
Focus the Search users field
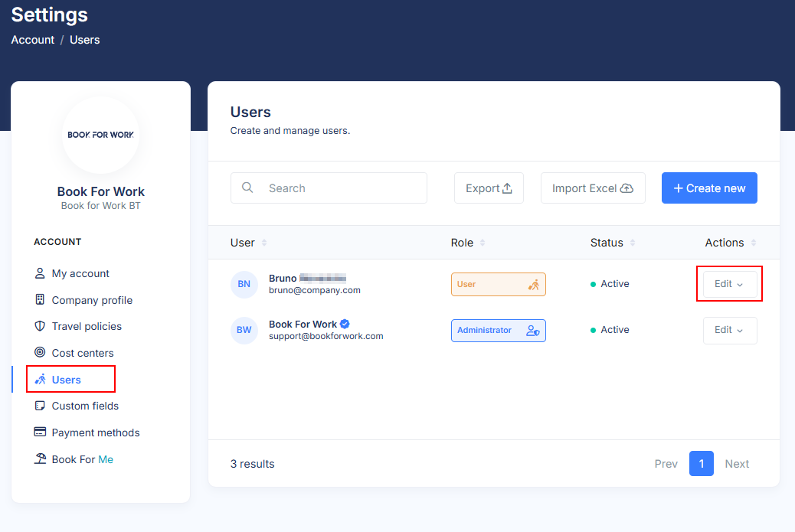pyautogui.click(x=329, y=188)
